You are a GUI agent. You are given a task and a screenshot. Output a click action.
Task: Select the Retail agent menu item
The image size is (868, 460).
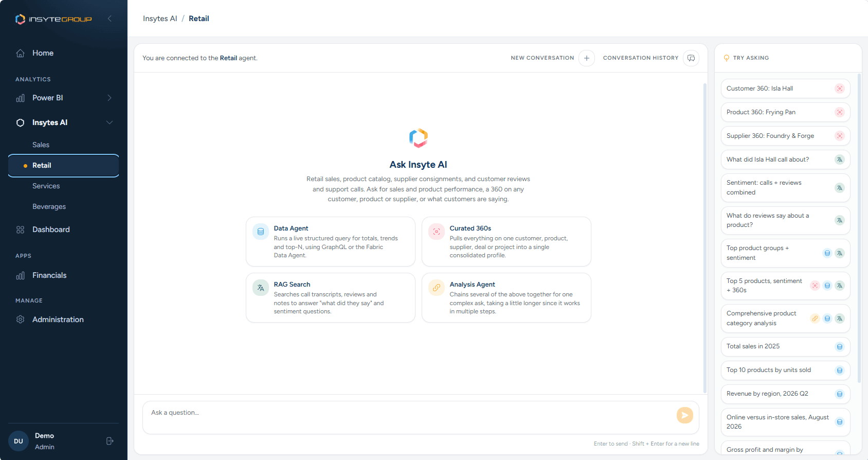pyautogui.click(x=64, y=166)
